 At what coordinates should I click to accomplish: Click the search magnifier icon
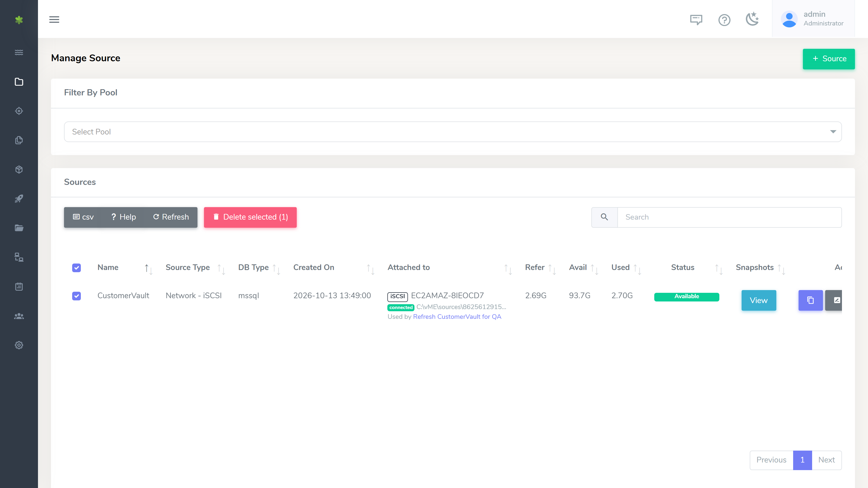point(605,217)
